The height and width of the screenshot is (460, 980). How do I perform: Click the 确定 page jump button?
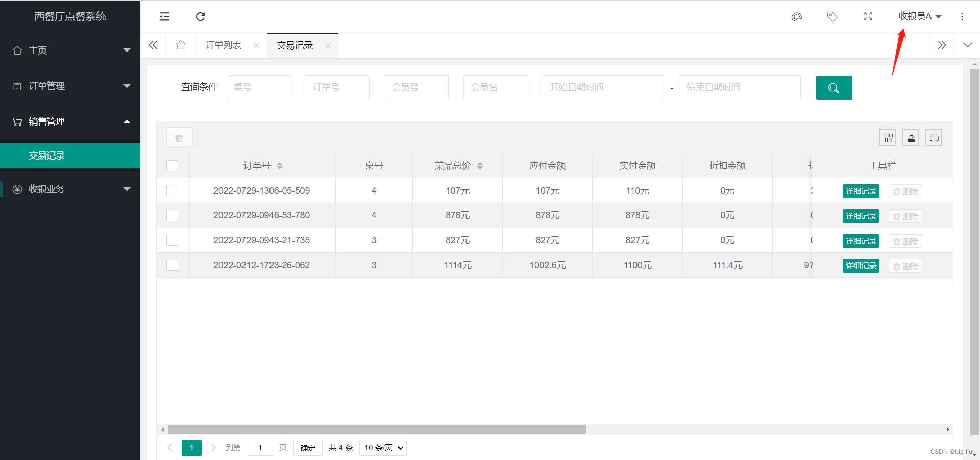(x=308, y=447)
